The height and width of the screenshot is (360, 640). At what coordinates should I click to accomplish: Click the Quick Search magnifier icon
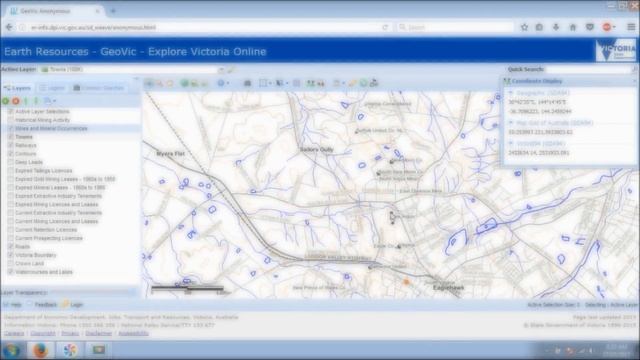point(635,69)
